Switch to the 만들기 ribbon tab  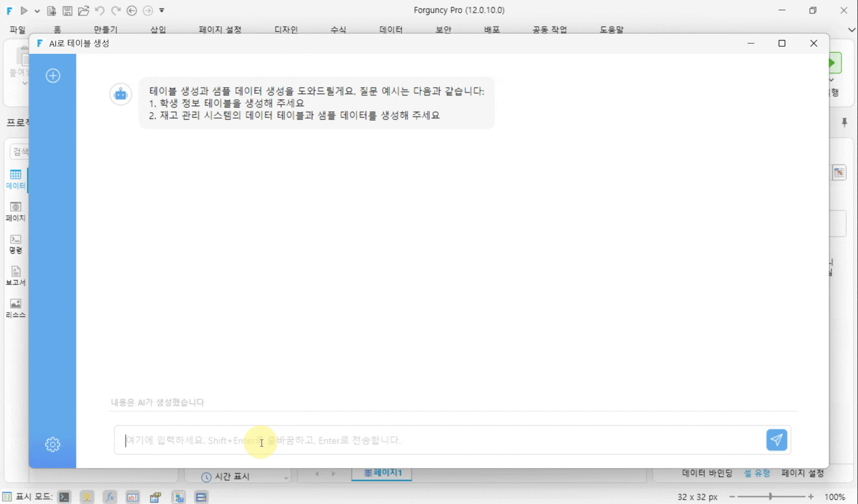105,29
